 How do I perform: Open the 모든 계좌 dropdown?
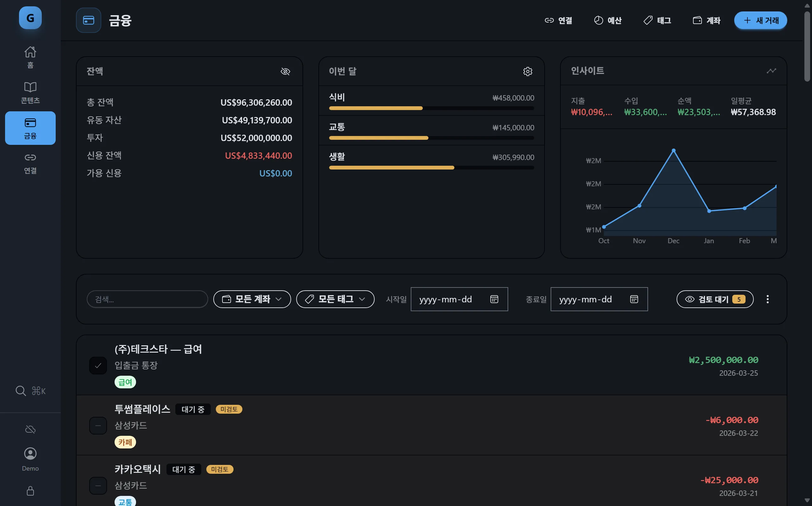click(252, 299)
